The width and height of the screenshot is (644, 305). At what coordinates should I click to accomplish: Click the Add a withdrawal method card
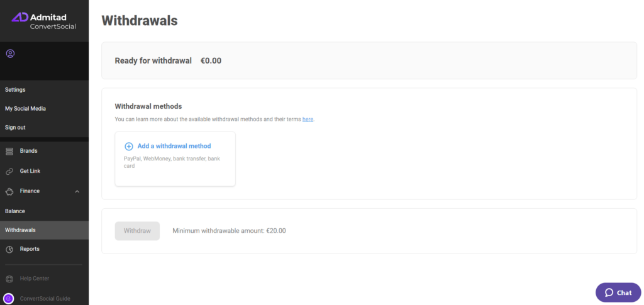click(x=175, y=159)
